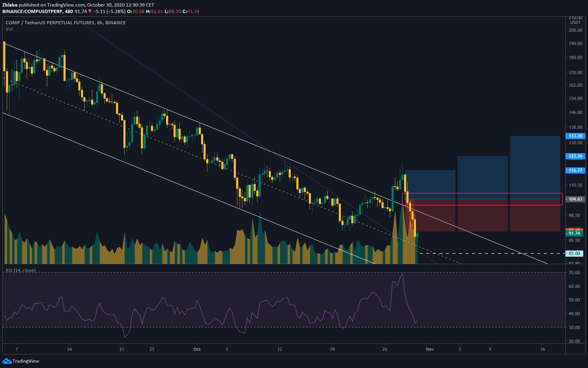Click the 130.00 price axis value

pos(575,143)
